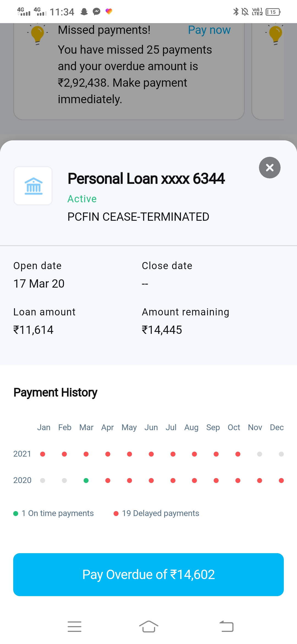Tap the yellow lightbulb tip icon
Screen dimensions: 297x644
click(37, 34)
